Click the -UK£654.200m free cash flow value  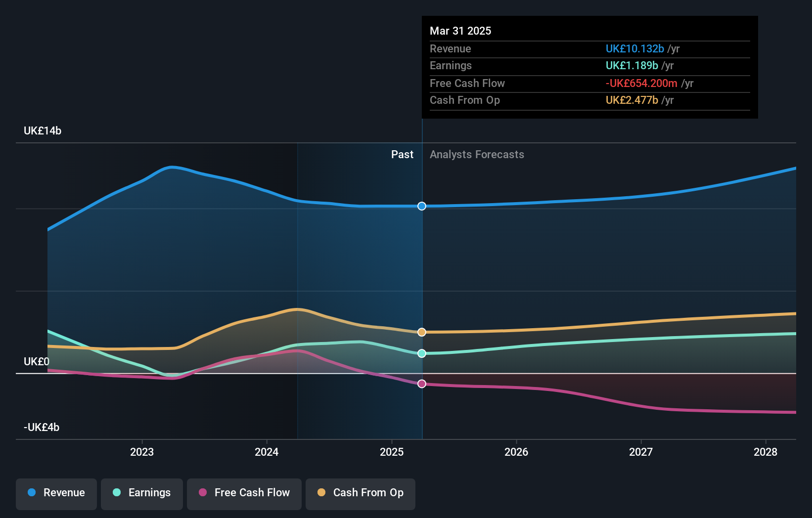641,83
